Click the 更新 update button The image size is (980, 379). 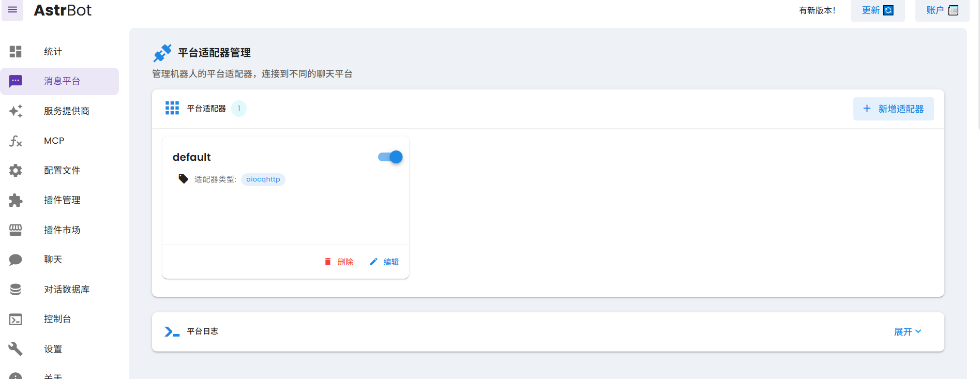[x=877, y=10]
